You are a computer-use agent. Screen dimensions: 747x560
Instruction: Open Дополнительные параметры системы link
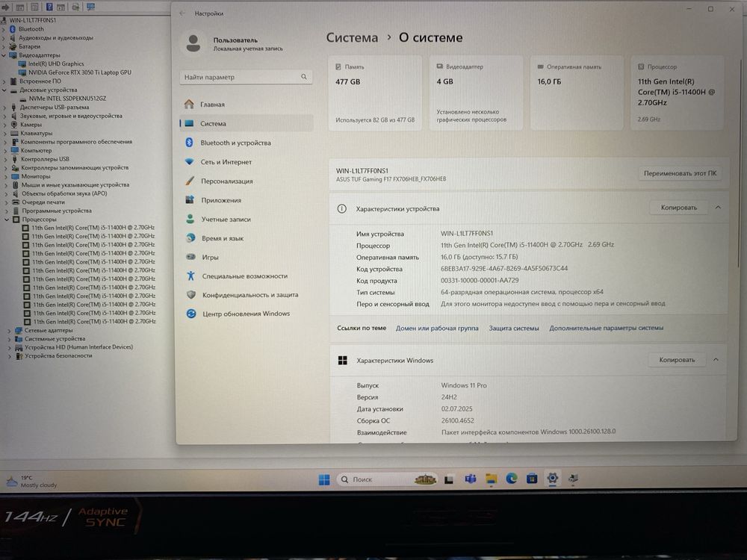click(x=606, y=328)
